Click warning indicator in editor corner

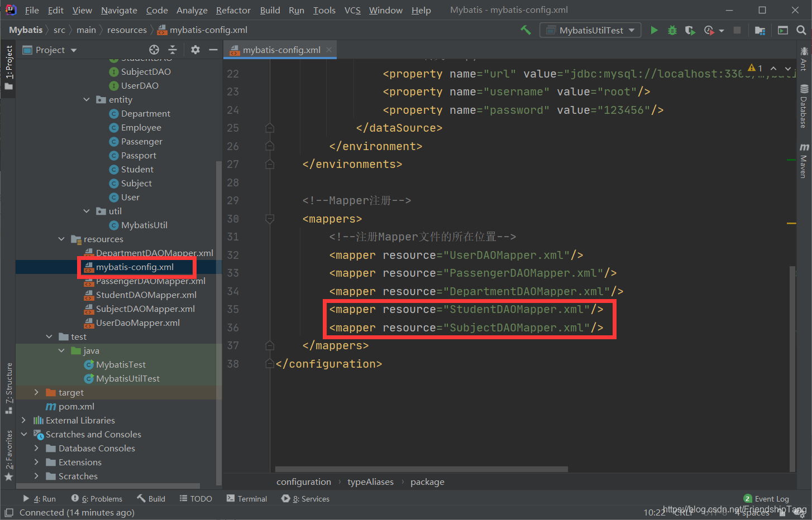click(755, 68)
